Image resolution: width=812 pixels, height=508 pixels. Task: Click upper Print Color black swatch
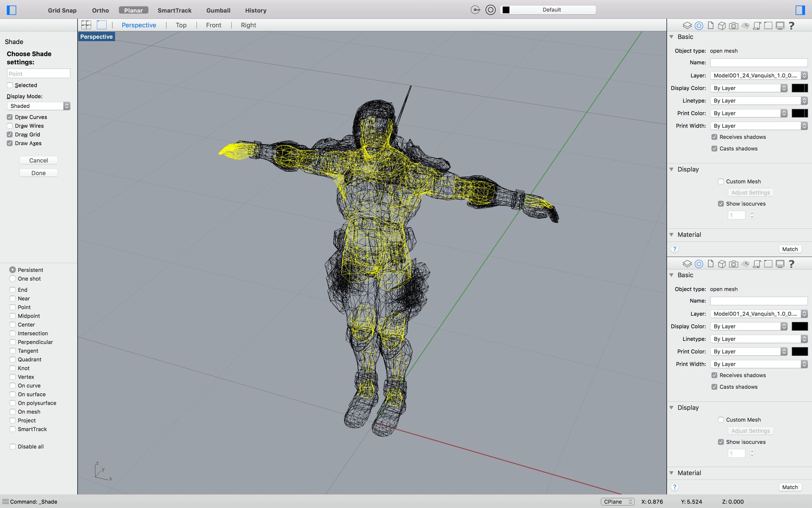click(x=800, y=113)
